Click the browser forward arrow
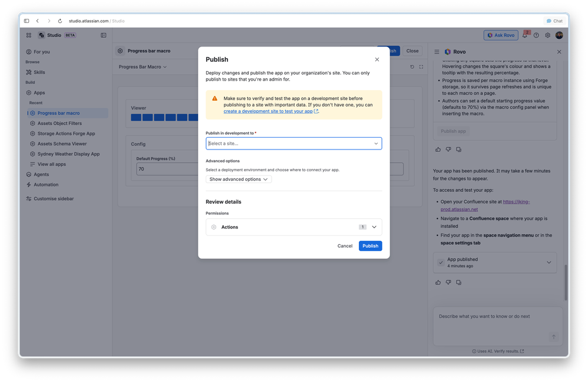 49,21
